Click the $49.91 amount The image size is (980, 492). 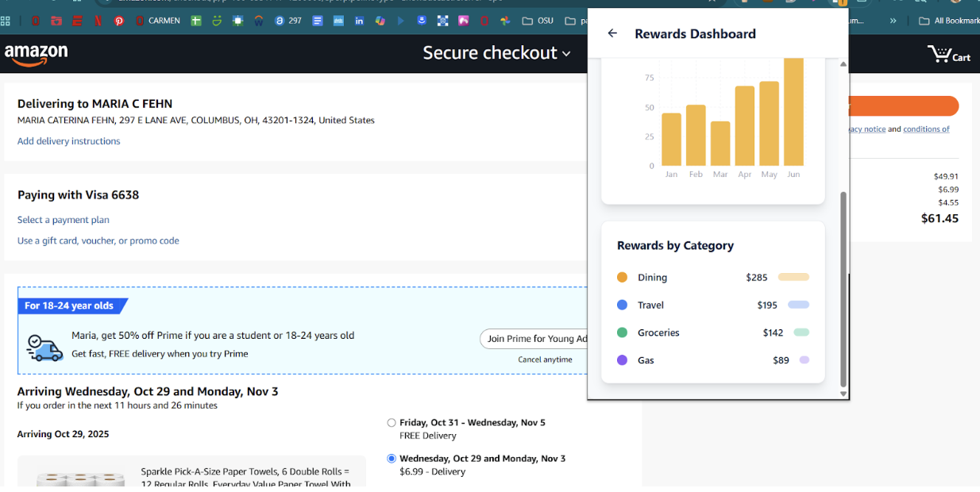946,176
